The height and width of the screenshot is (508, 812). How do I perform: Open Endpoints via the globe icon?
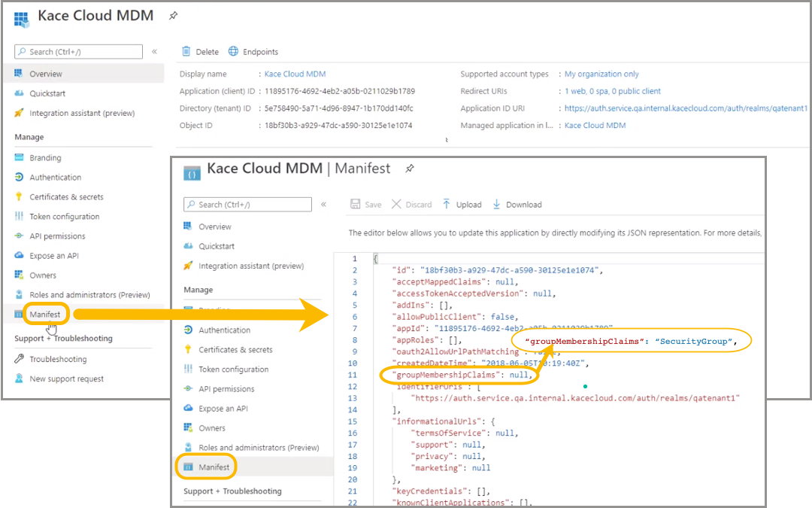tap(234, 52)
